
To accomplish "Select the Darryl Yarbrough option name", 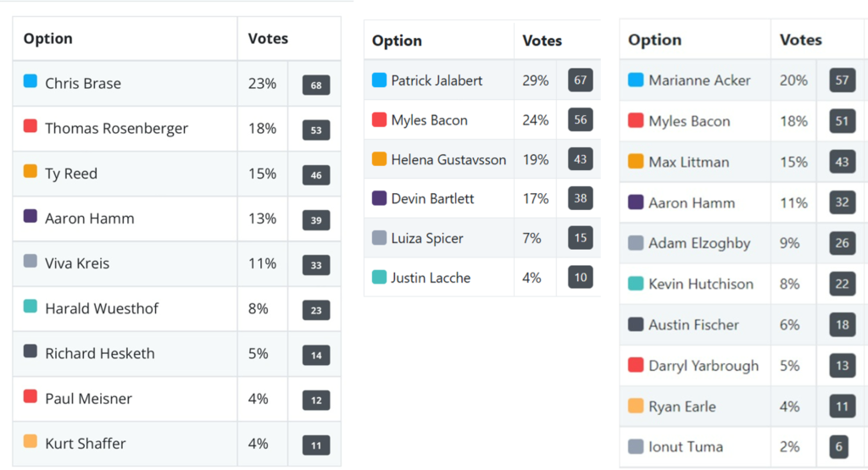I will pyautogui.click(x=704, y=366).
